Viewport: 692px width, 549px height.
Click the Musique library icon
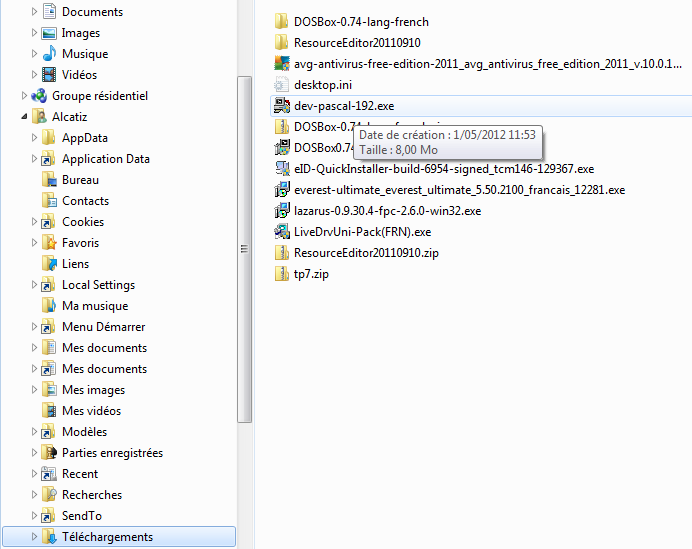tap(49, 54)
